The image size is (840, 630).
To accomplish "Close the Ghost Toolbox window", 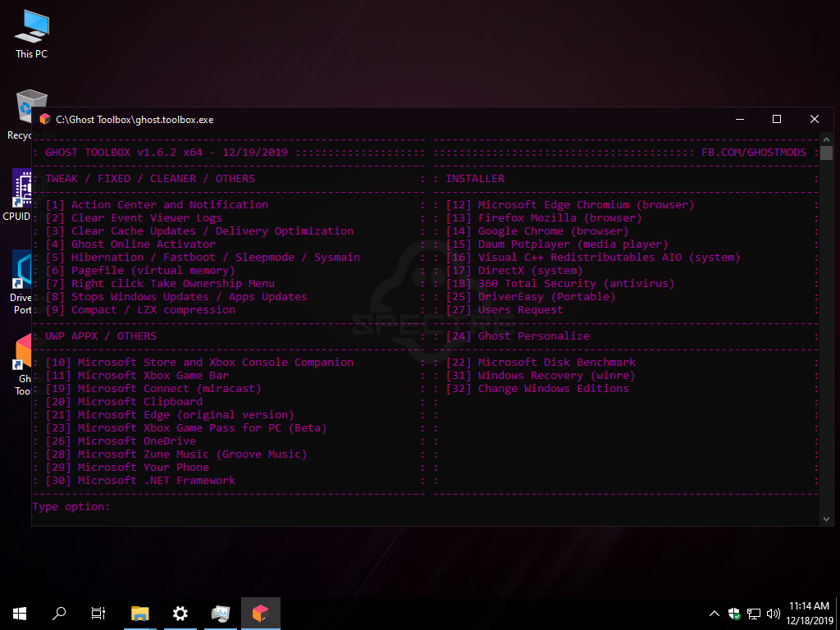I will tap(815, 120).
